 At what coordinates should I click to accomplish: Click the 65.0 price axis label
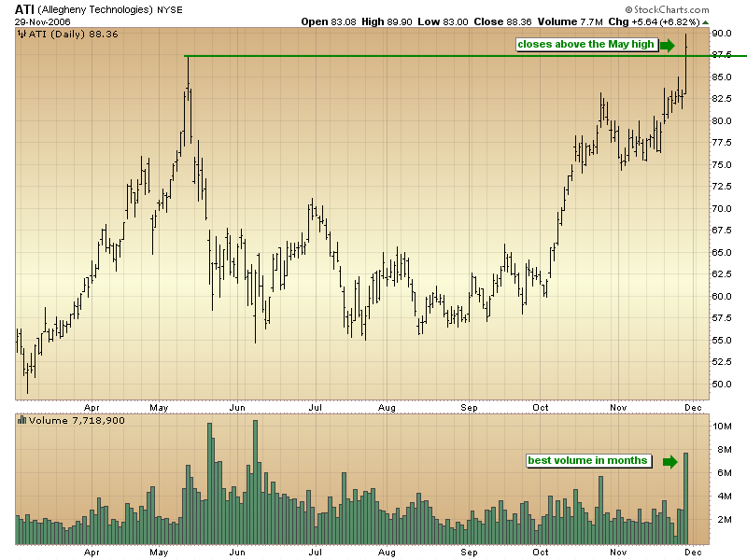[x=722, y=252]
